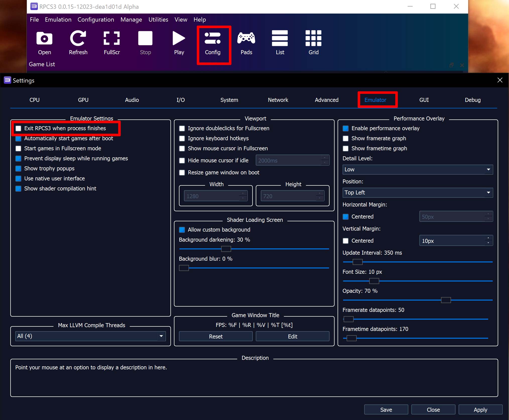Screen dimensions: 509x420
Task: Adjust the Update Interval slider
Action: [x=358, y=262]
